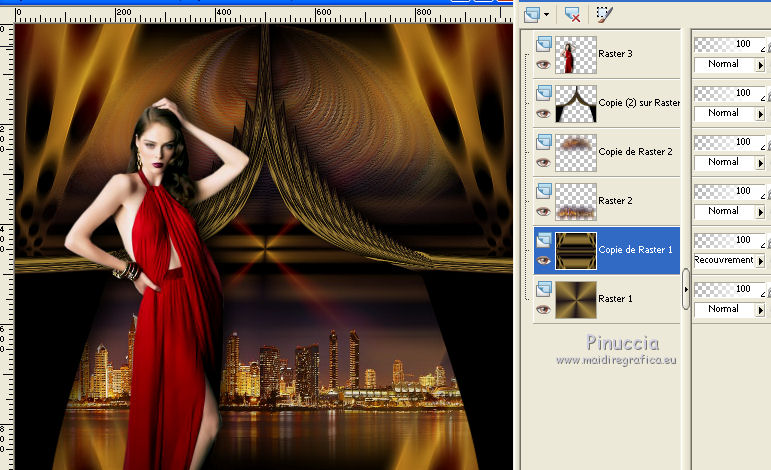Click the Raster 3 layer thumbnail

[575, 55]
